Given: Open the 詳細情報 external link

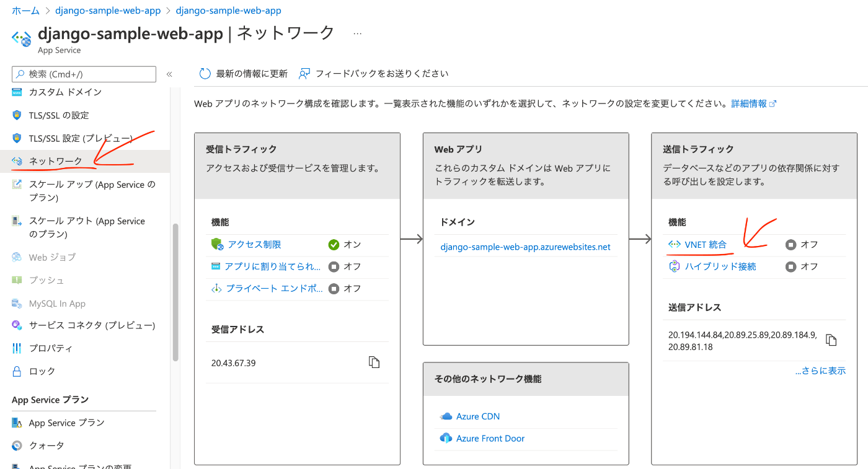Looking at the screenshot, I should click(x=754, y=103).
